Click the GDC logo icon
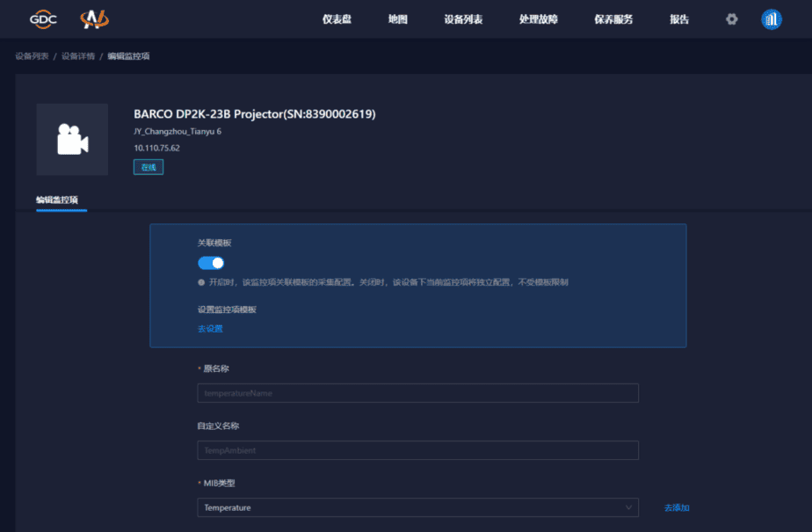This screenshot has width=812, height=532. point(43,19)
